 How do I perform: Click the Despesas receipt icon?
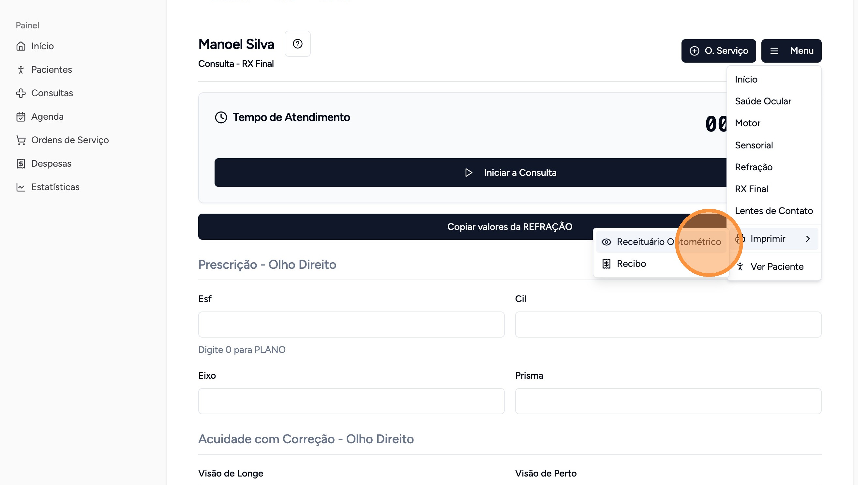click(21, 164)
